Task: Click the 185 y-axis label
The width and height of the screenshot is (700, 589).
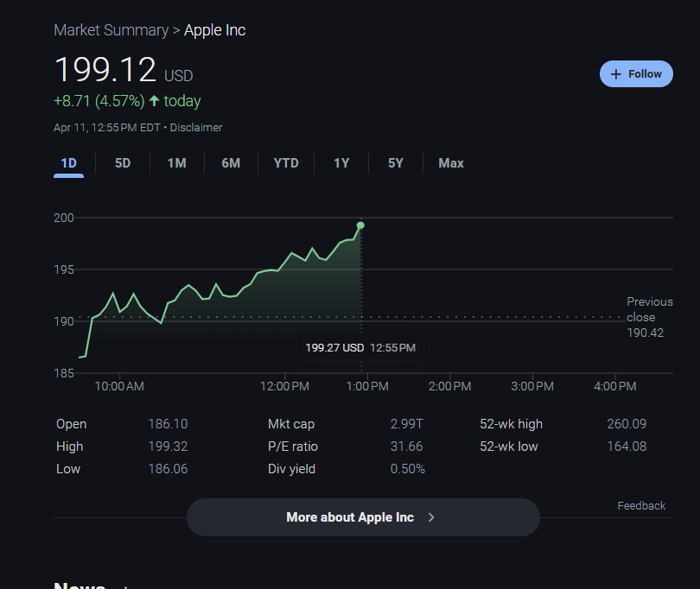Action: (x=64, y=373)
